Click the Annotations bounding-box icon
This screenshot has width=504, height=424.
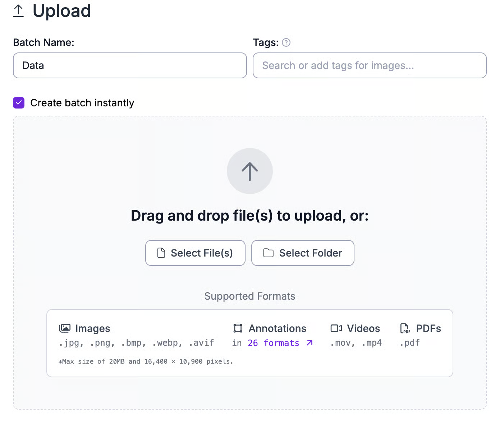[238, 328]
